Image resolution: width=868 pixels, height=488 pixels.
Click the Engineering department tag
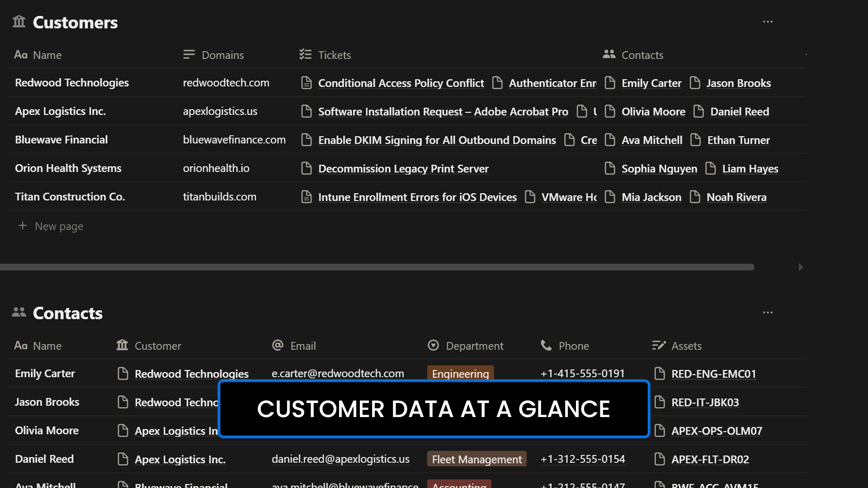point(460,374)
